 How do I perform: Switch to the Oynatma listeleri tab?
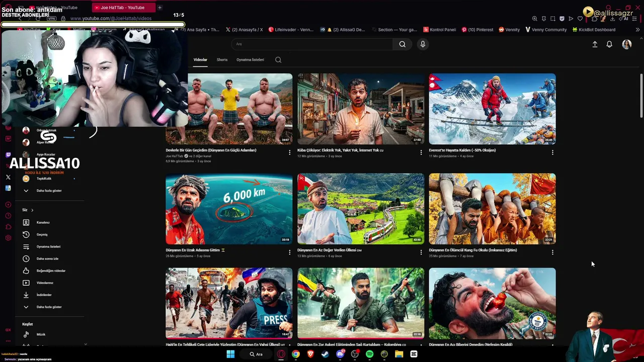tap(250, 60)
